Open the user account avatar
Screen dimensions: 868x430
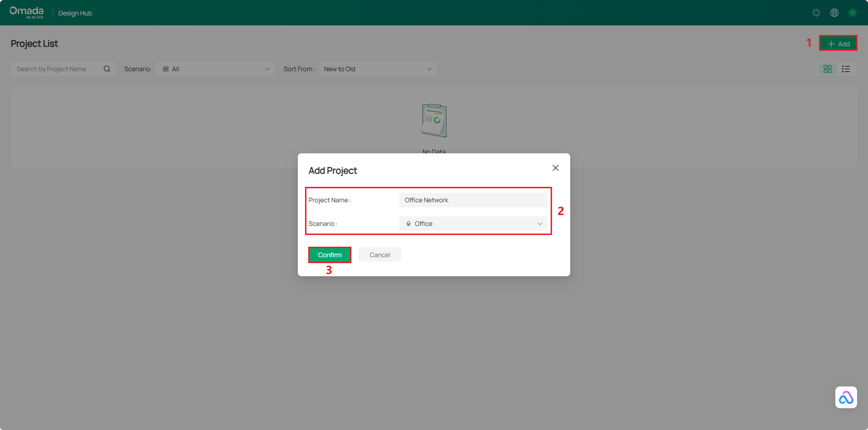pyautogui.click(x=853, y=13)
